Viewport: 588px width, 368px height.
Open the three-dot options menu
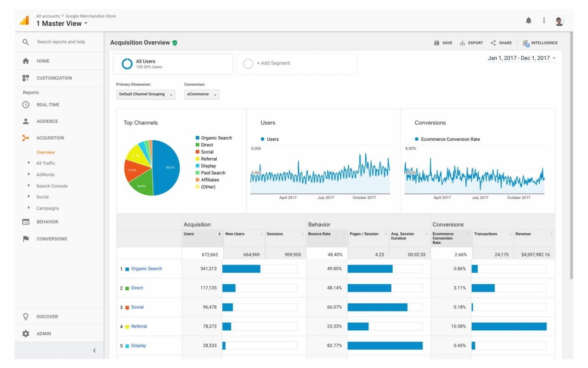pyautogui.click(x=544, y=21)
